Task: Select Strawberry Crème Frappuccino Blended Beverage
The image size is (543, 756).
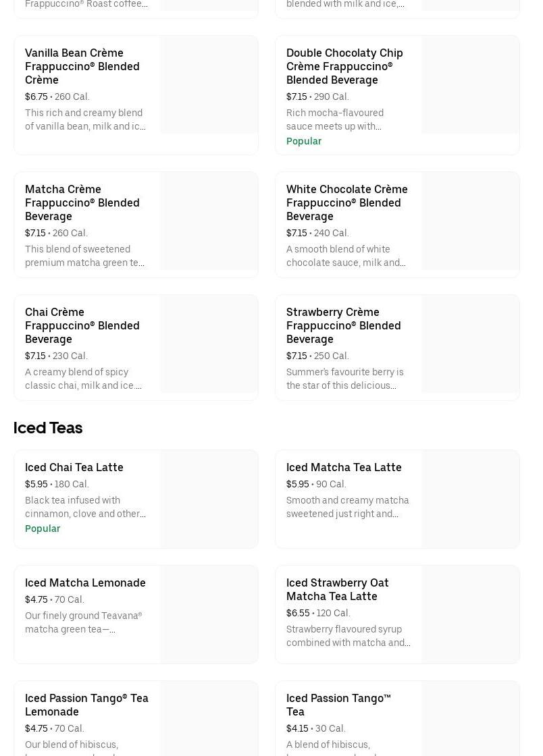Action: point(343,325)
